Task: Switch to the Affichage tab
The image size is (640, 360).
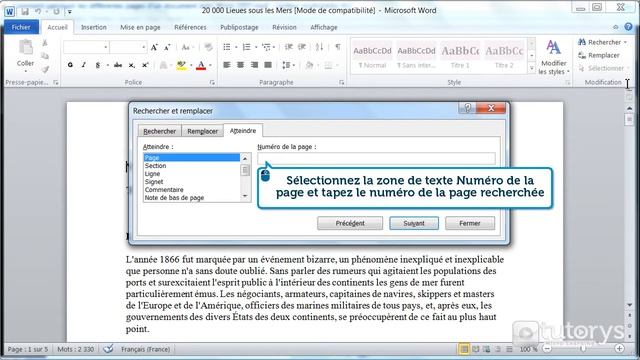Action: tap(324, 27)
